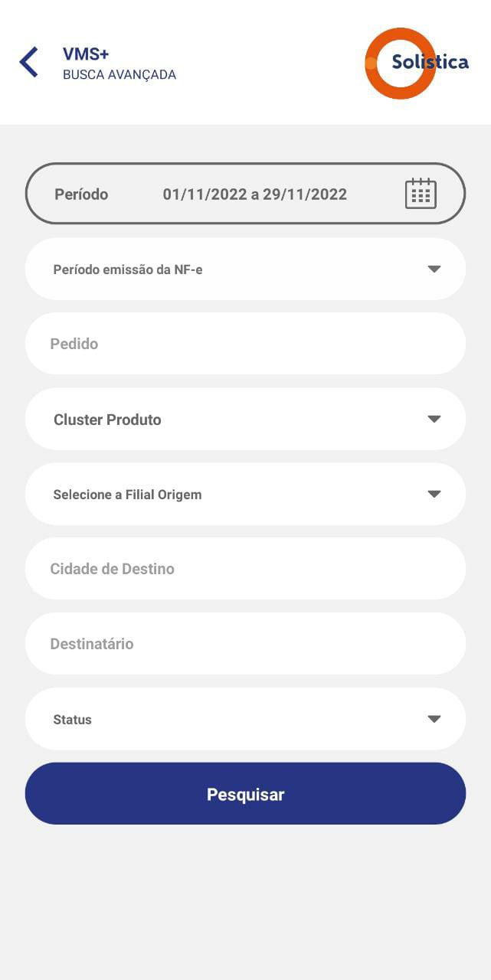This screenshot has height=980, width=491.
Task: Tap the Período label
Action: (x=81, y=194)
